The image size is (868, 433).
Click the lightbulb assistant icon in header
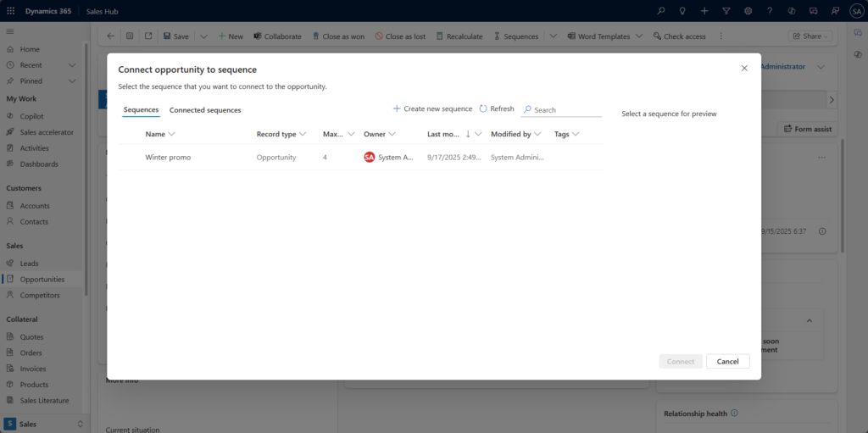click(682, 11)
